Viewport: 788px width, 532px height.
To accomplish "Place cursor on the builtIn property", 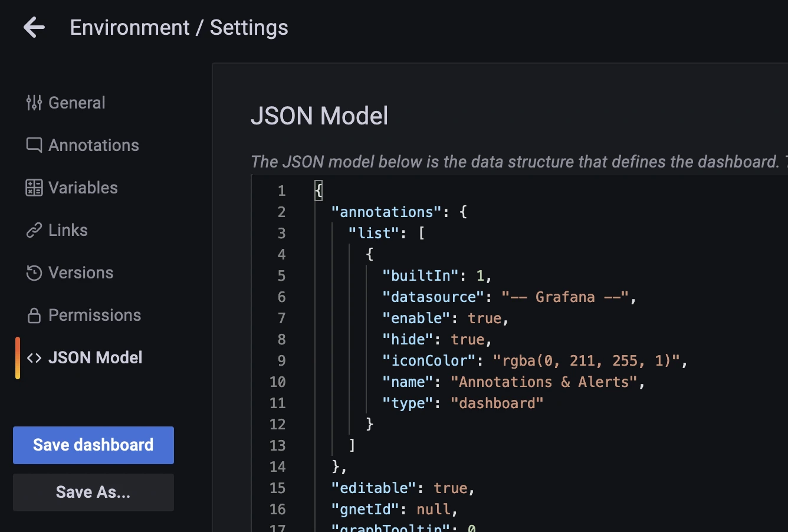I will pyautogui.click(x=420, y=275).
